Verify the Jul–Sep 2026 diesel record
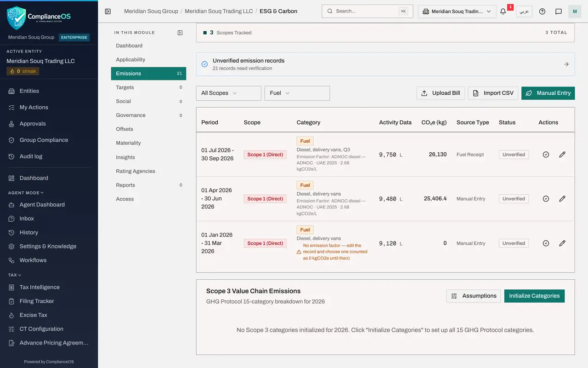This screenshot has height=368, width=588. 546,155
